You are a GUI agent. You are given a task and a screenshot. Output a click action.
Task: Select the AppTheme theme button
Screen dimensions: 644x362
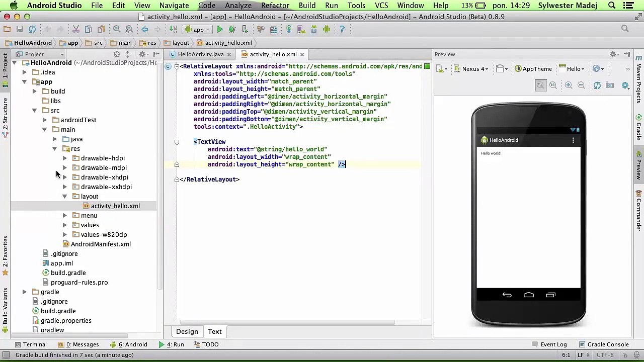(533, 69)
